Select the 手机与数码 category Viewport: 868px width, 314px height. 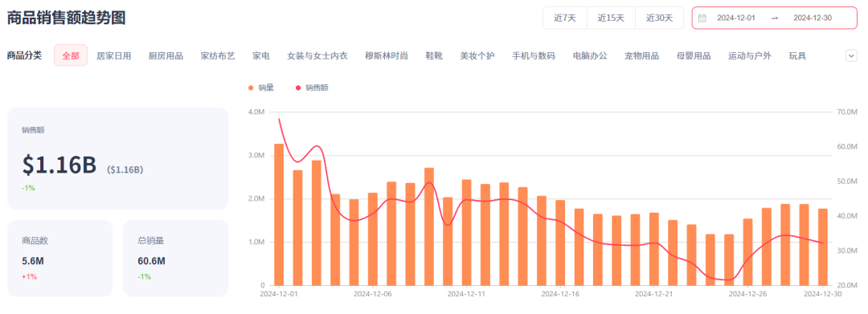pos(534,55)
